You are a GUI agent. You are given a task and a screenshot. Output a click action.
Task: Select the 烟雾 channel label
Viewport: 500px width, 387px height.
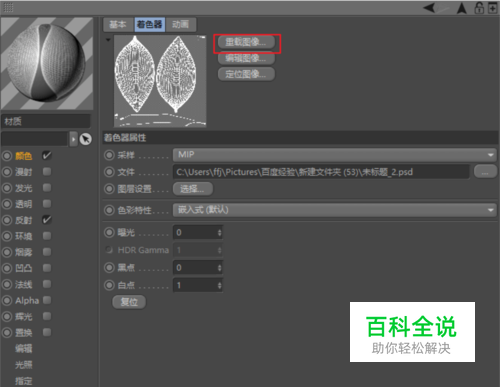tap(23, 252)
